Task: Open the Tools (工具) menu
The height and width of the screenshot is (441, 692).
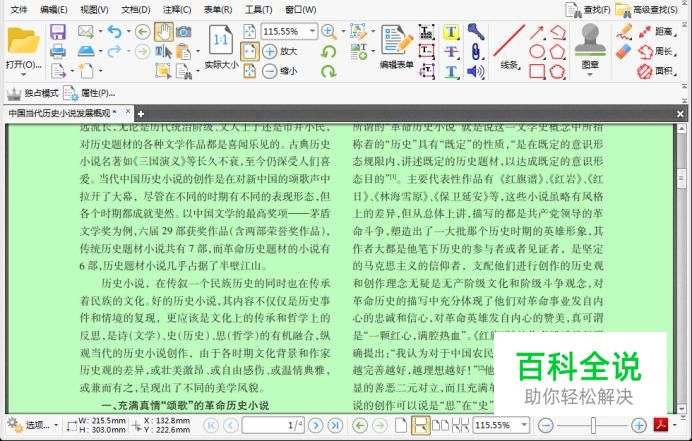Action: pos(259,9)
